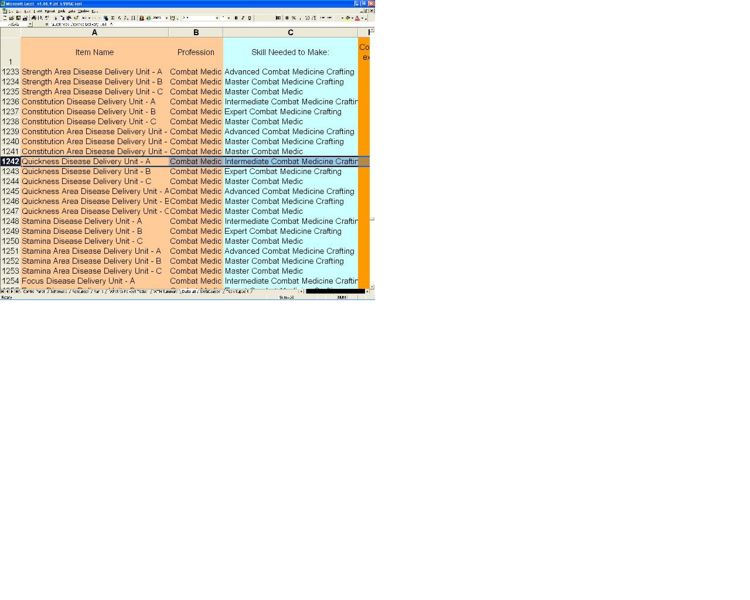Image resolution: width=750 pixels, height=600 pixels.
Task: Click the Open file toolbar icon
Action: click(x=10, y=18)
